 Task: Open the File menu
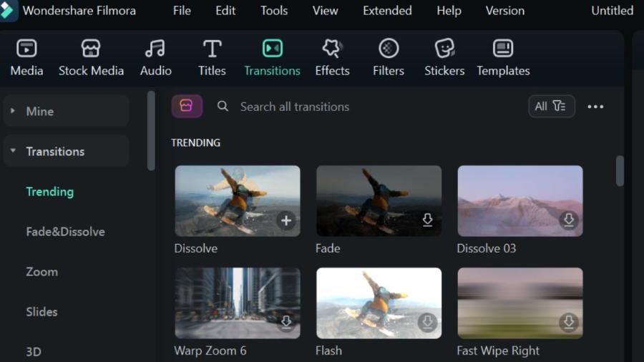tap(182, 11)
